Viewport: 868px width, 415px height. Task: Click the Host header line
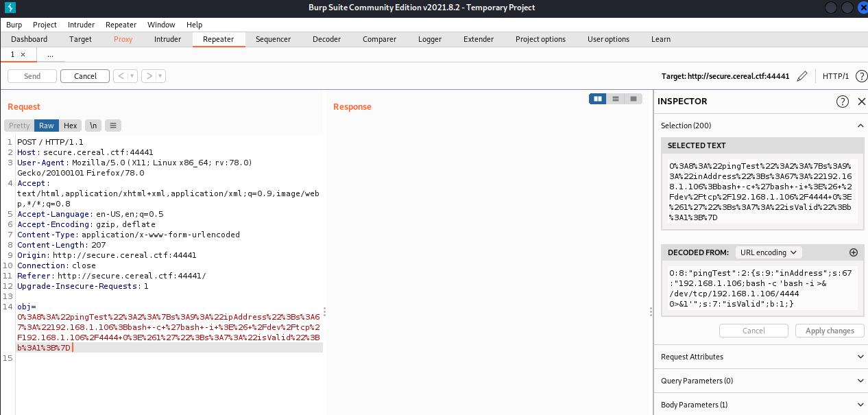click(85, 152)
